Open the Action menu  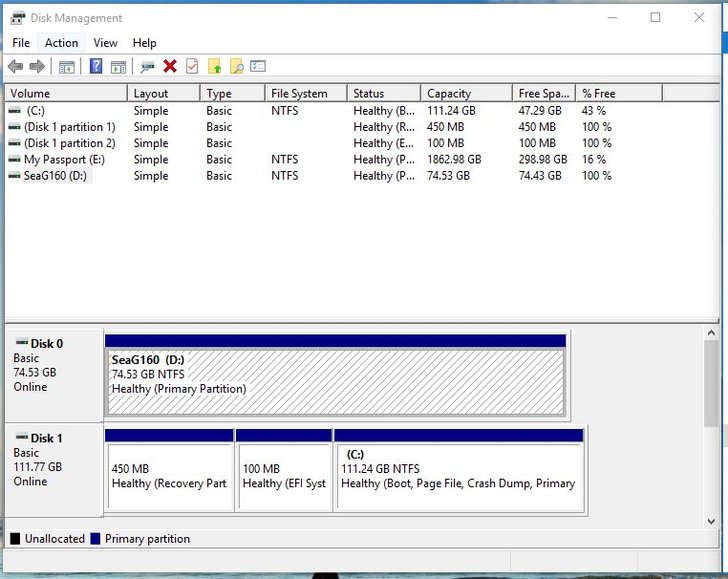[x=61, y=43]
